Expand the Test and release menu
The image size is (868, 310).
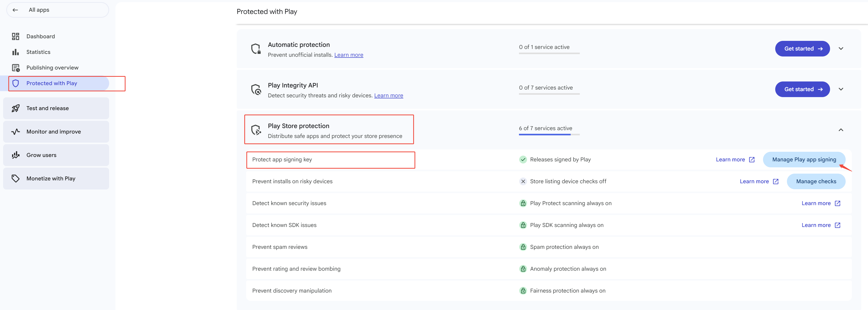56,108
